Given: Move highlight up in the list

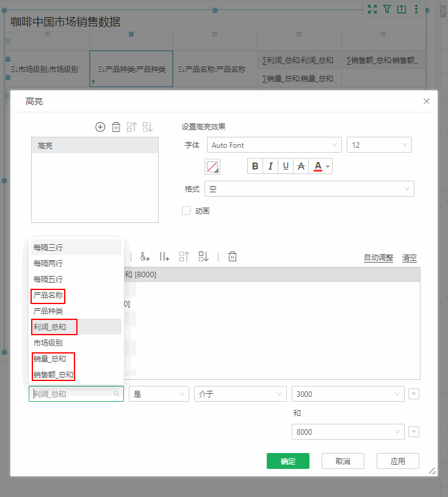Looking at the screenshot, I should click(131, 127).
